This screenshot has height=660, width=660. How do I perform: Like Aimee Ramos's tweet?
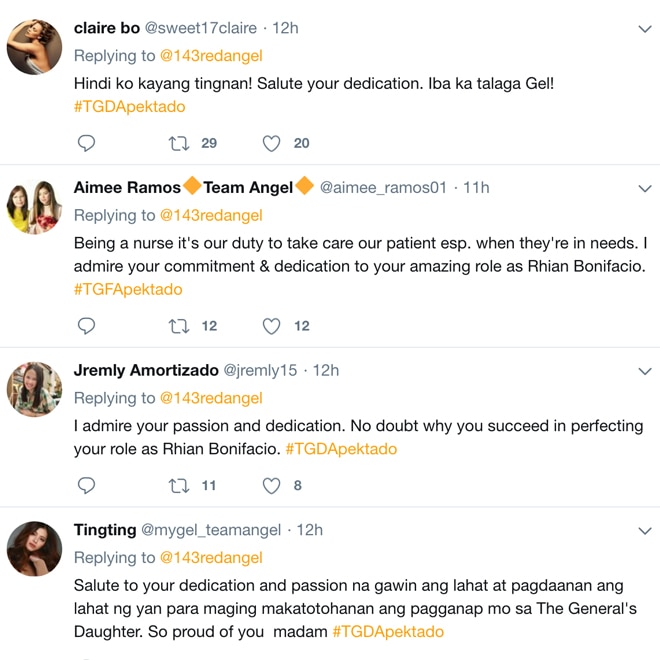[271, 326]
